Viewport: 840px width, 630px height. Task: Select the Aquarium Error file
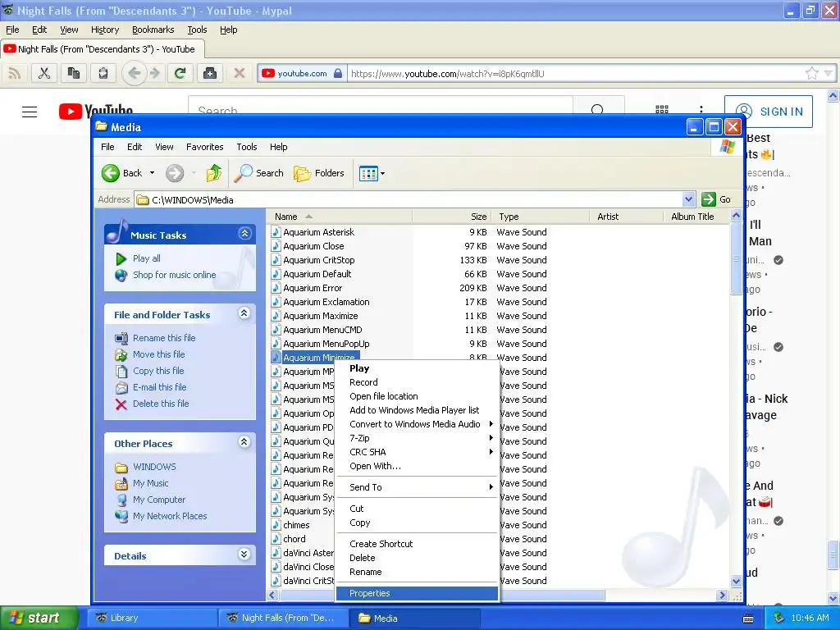click(x=313, y=288)
